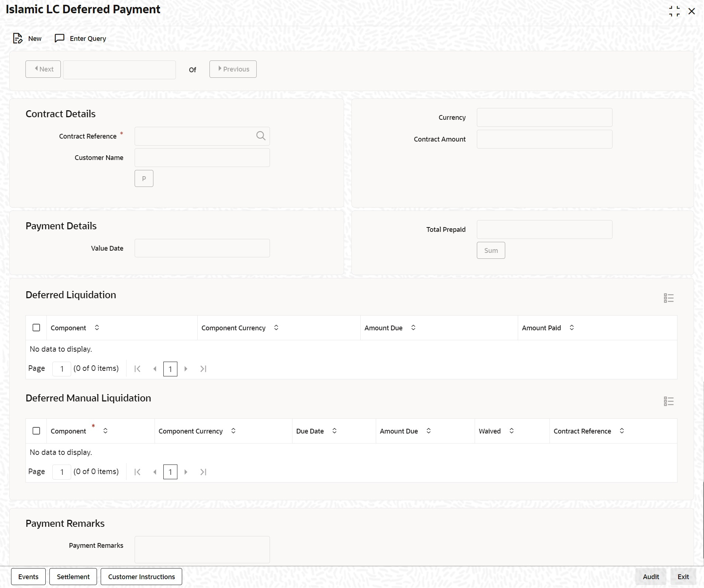Focus Deferred Liquidation Page number input
This screenshot has width=704, height=588.
pyautogui.click(x=62, y=369)
